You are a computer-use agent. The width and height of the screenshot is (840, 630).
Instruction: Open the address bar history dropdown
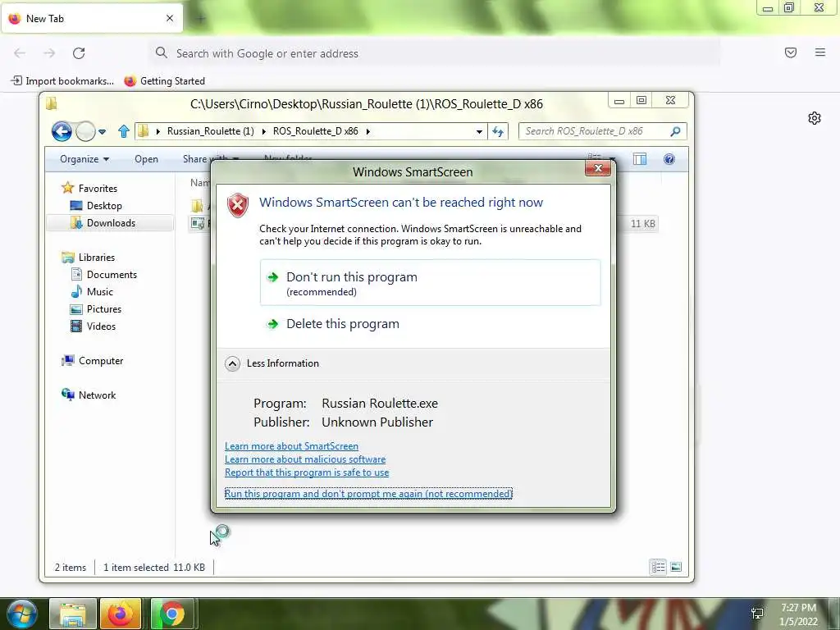pyautogui.click(x=479, y=131)
